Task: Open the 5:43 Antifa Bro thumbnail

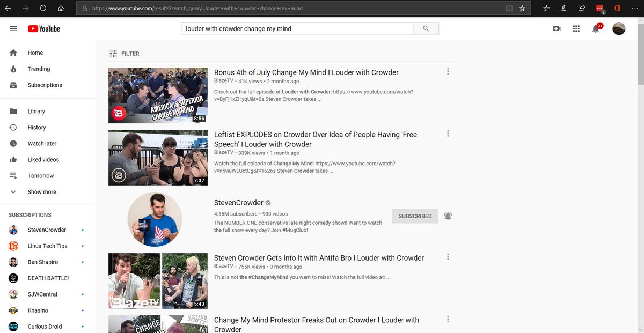Action: 158,281
